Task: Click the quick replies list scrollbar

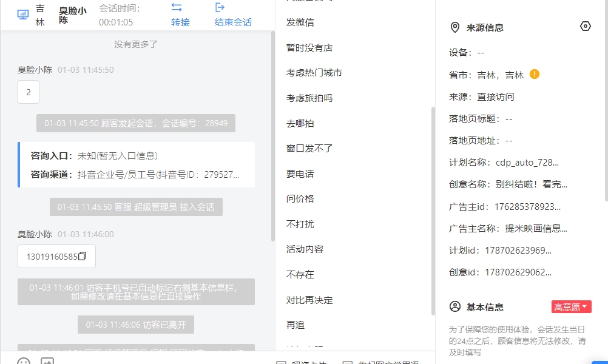Action: [x=433, y=211]
